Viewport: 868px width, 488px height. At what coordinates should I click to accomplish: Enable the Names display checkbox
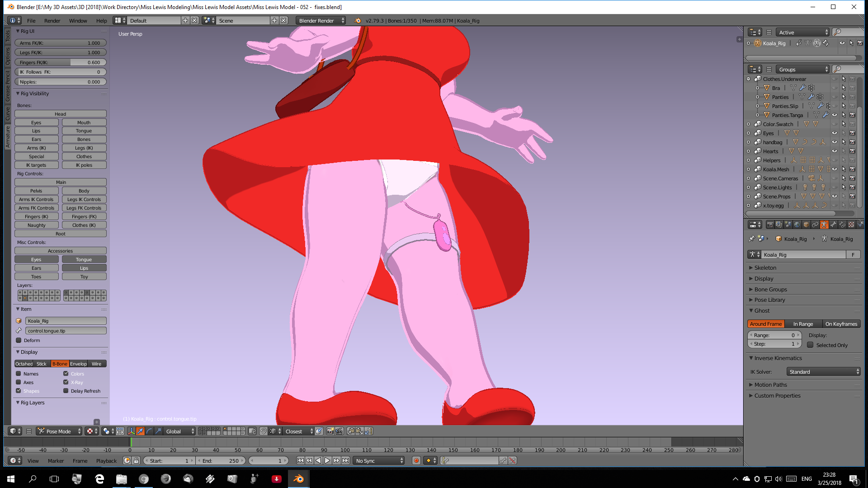click(19, 374)
